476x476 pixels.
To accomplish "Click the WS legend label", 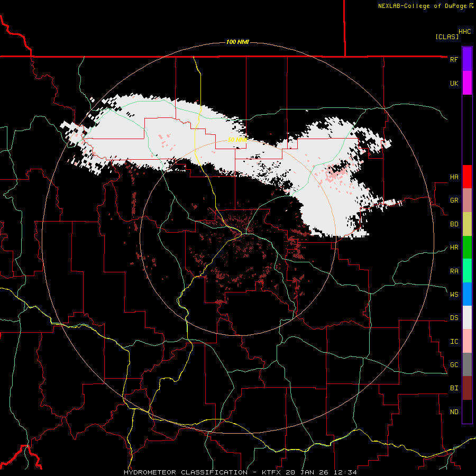I will (x=454, y=295).
